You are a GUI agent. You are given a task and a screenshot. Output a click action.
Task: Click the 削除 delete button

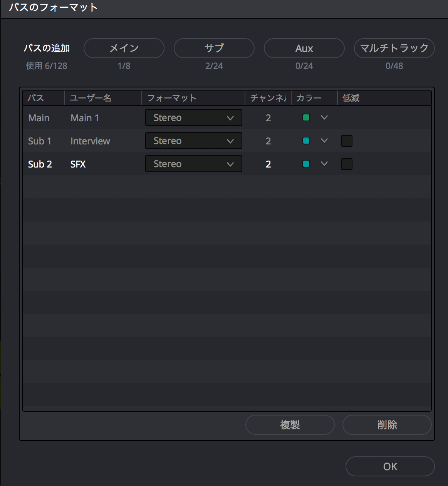(387, 425)
